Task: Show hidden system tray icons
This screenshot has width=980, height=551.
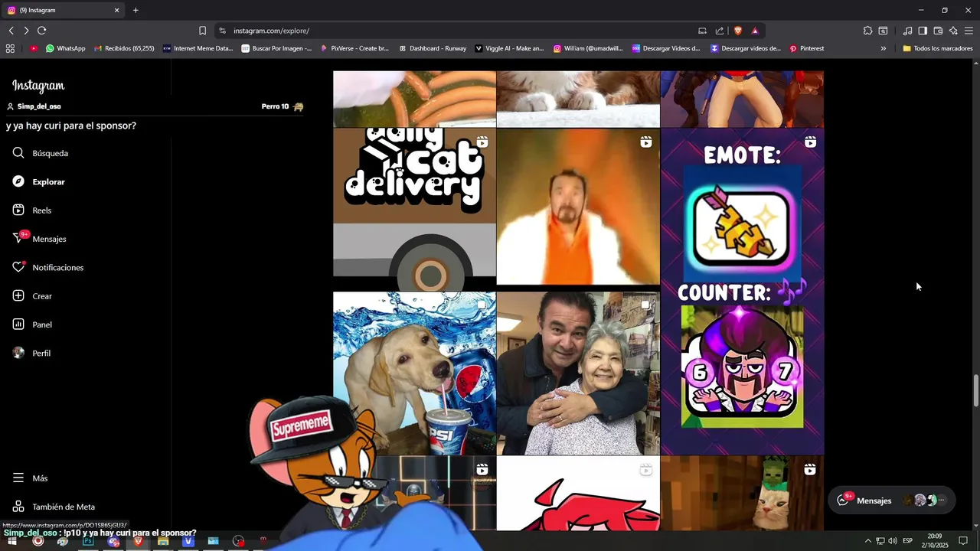Action: (867, 541)
